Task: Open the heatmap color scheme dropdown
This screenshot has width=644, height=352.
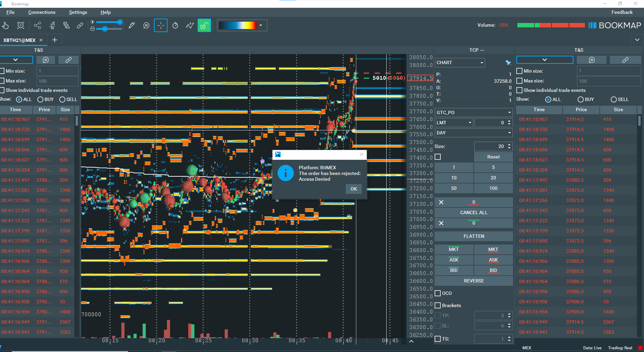Action: 261,25
